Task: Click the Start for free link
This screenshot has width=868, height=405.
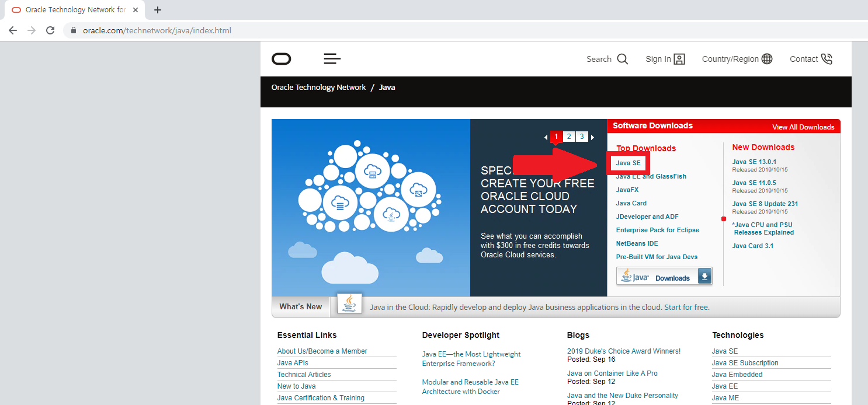Action: tap(686, 307)
